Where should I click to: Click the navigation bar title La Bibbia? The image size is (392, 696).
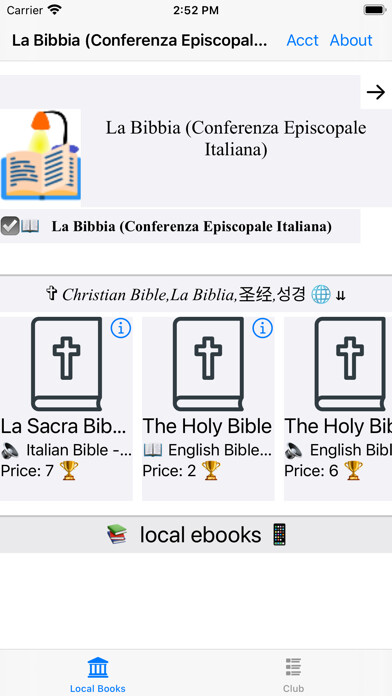coord(139,40)
